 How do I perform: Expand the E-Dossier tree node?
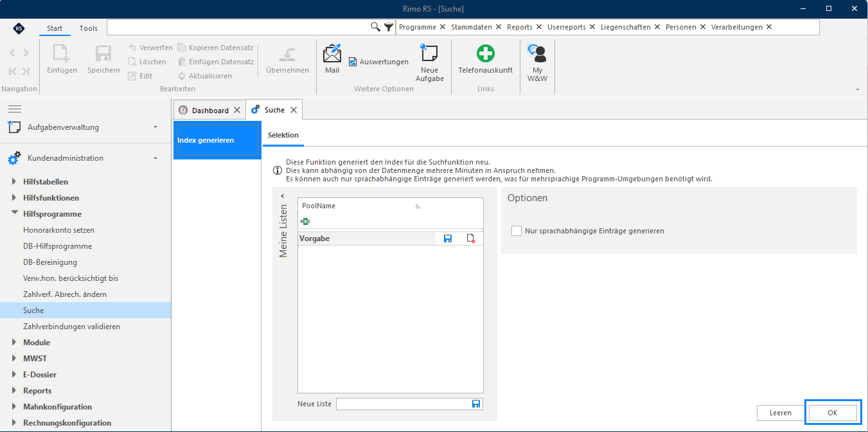click(x=15, y=375)
